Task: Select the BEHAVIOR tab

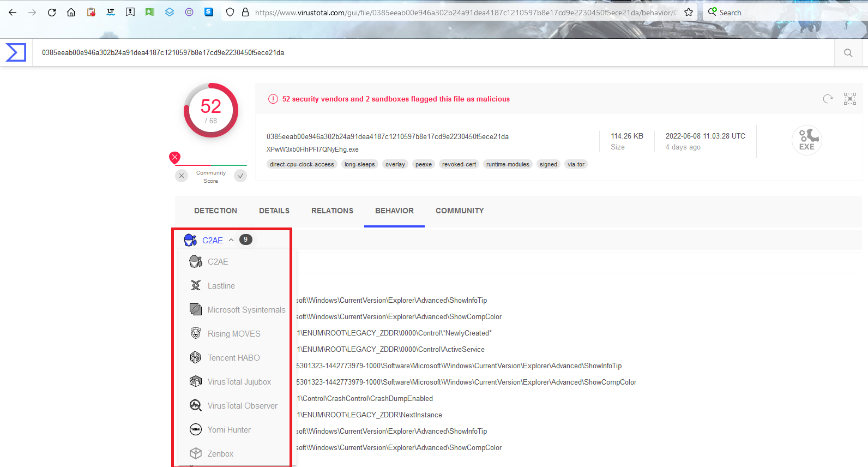Action: pos(395,211)
